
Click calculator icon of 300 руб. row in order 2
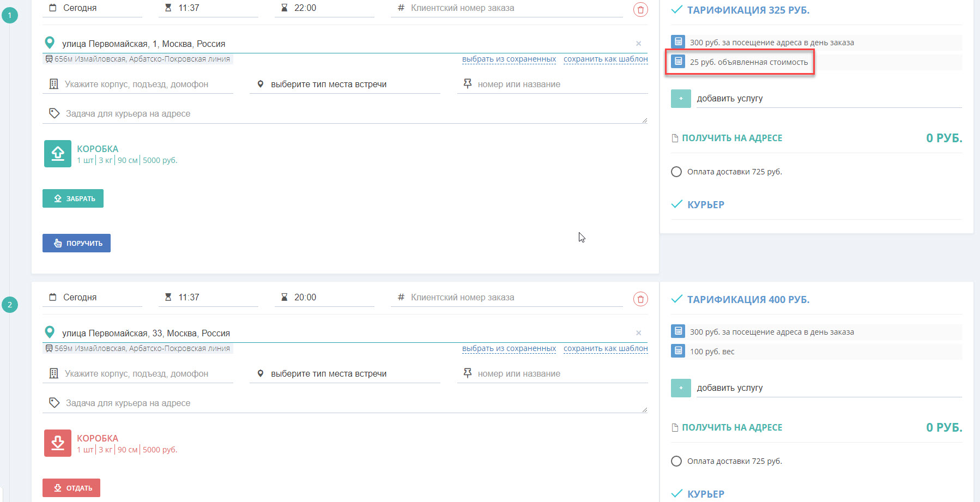[678, 331]
